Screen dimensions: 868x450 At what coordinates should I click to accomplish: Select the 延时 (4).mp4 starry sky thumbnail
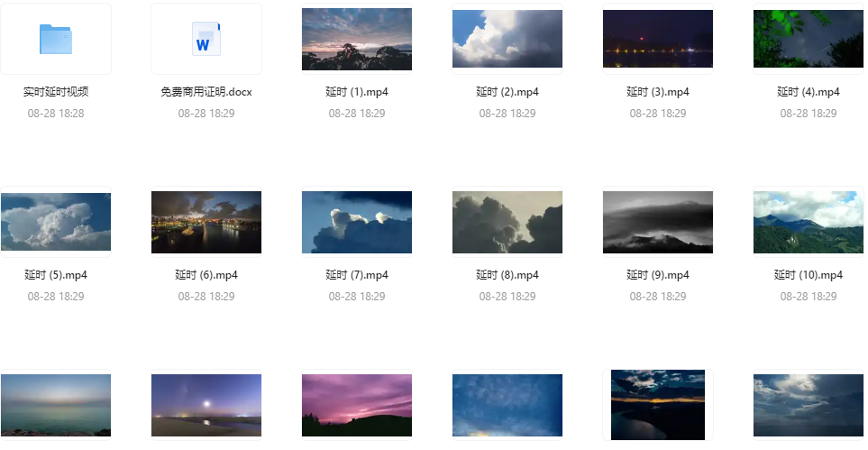809,39
